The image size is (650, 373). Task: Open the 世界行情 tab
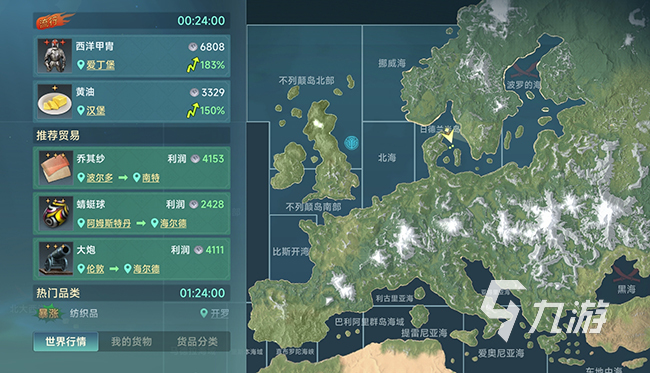(x=65, y=342)
